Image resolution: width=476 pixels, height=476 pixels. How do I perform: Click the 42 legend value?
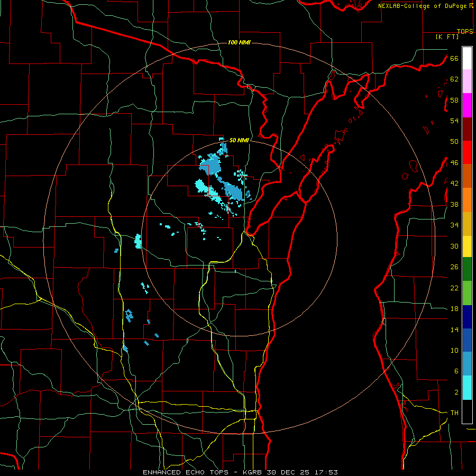[x=454, y=184]
